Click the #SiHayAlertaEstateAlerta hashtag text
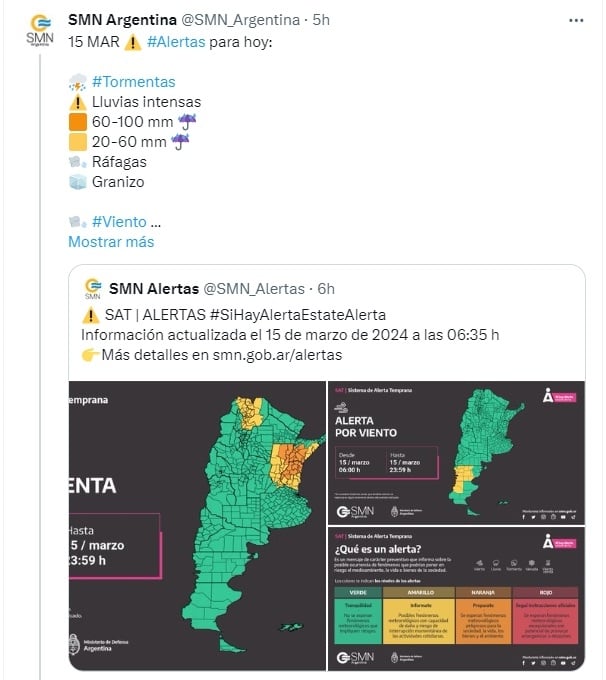 tap(298, 315)
